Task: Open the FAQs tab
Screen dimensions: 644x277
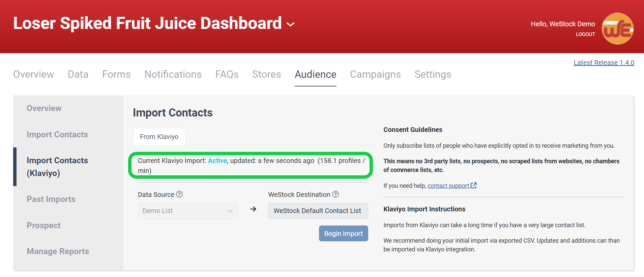Action: (227, 74)
